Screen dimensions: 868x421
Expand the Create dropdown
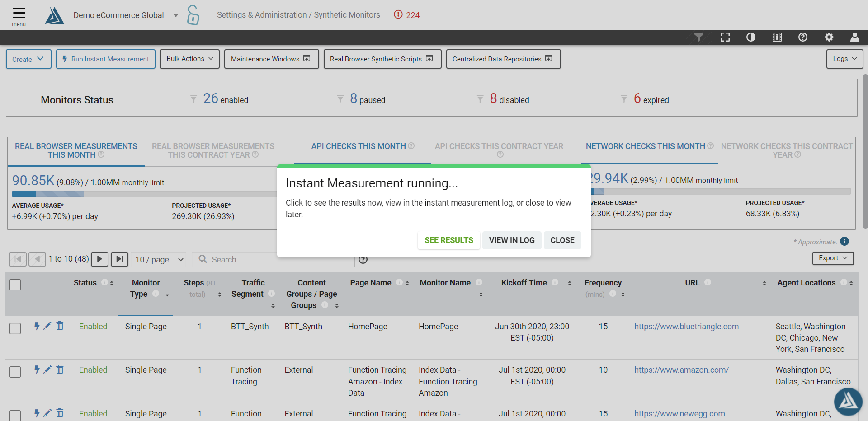pyautogui.click(x=28, y=59)
